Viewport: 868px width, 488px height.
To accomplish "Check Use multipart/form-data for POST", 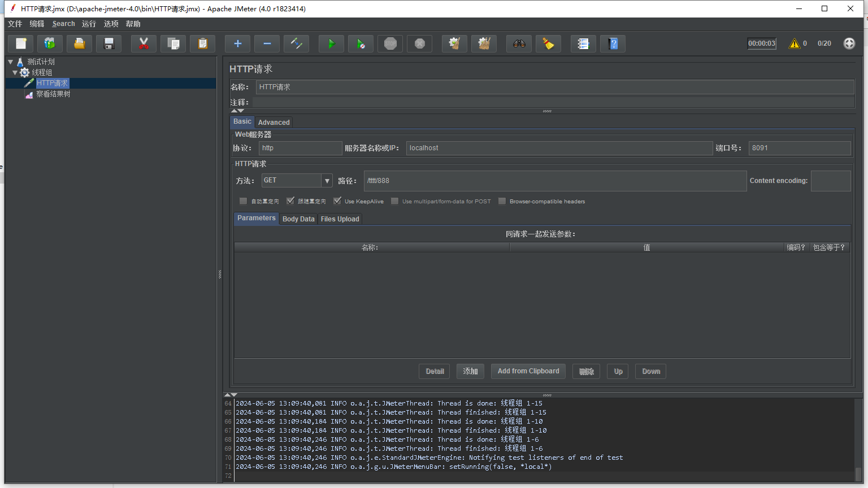I will [x=394, y=201].
